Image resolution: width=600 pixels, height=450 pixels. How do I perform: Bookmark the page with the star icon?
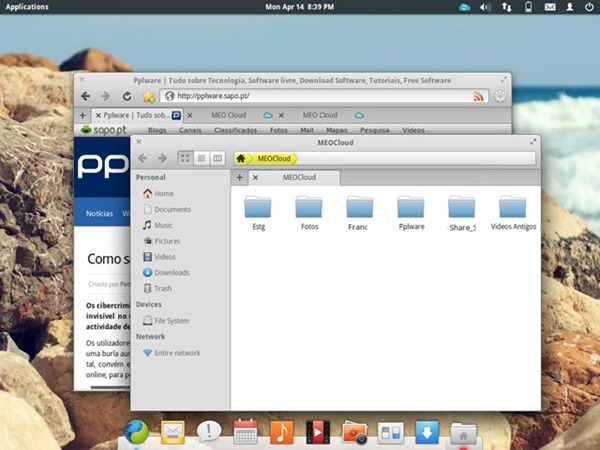pyautogui.click(x=148, y=96)
